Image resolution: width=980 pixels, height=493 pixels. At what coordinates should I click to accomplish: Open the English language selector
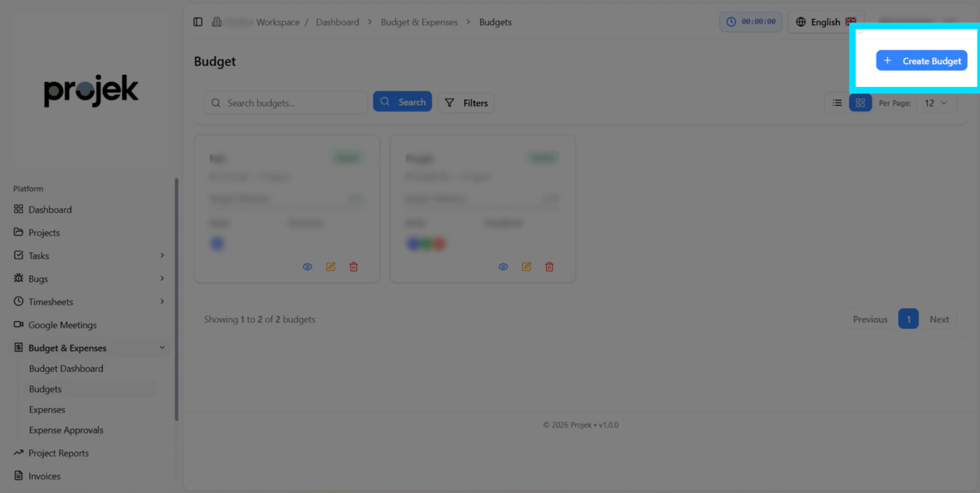click(x=826, y=22)
